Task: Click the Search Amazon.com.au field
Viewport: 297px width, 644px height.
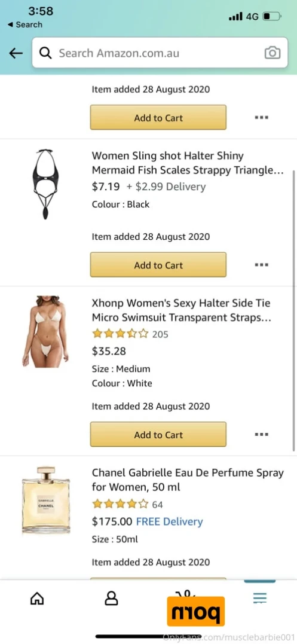Action: pyautogui.click(x=160, y=53)
